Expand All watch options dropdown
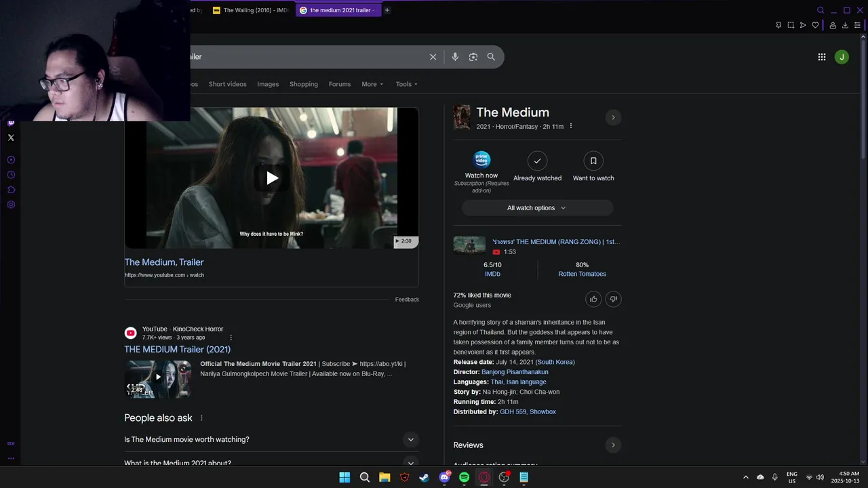Viewport: 868px width, 488px height. [537, 208]
